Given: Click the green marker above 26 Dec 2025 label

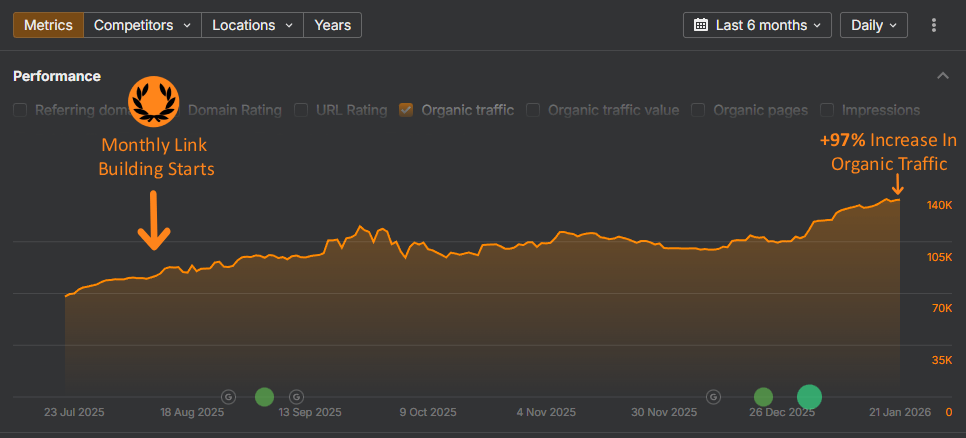Looking at the screenshot, I should (x=763, y=397).
